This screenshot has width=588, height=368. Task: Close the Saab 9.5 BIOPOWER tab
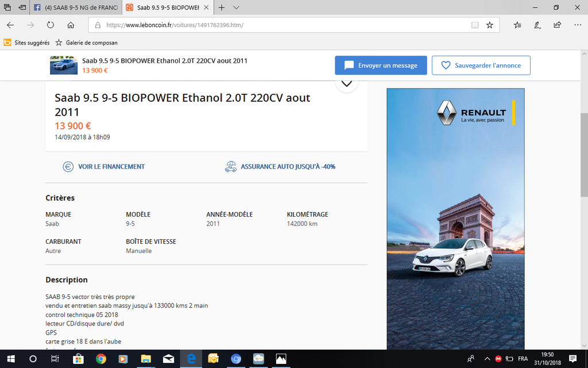(206, 7)
